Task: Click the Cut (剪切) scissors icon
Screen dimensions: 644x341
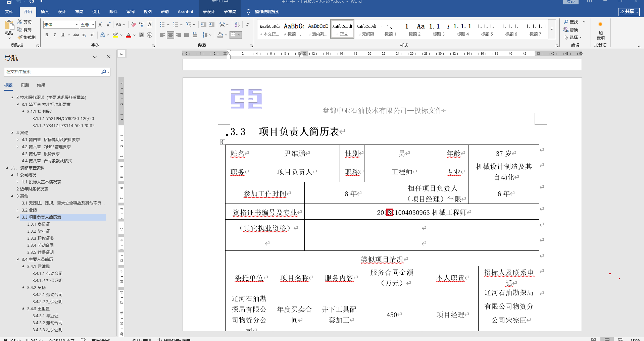Action: tap(20, 22)
